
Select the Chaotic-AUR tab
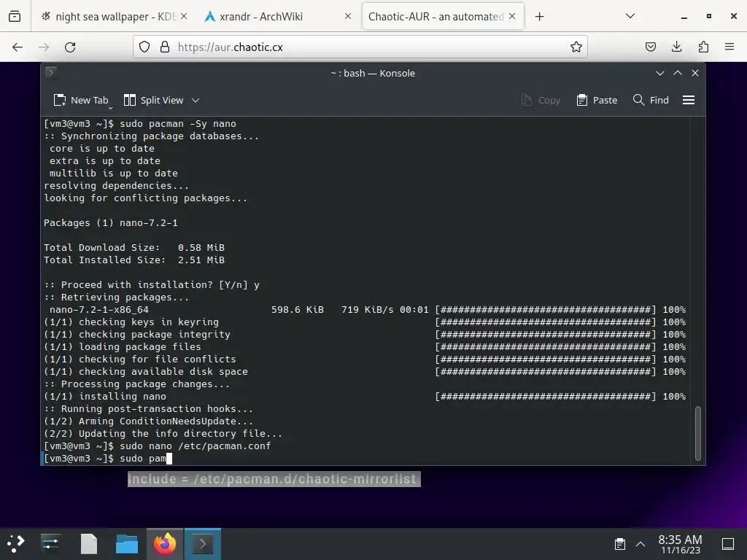(443, 17)
